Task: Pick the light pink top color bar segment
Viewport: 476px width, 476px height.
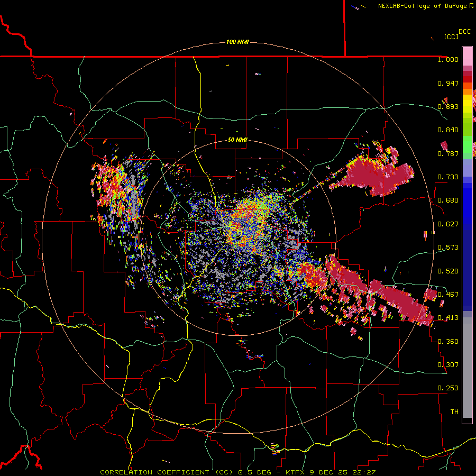Action: coord(467,57)
